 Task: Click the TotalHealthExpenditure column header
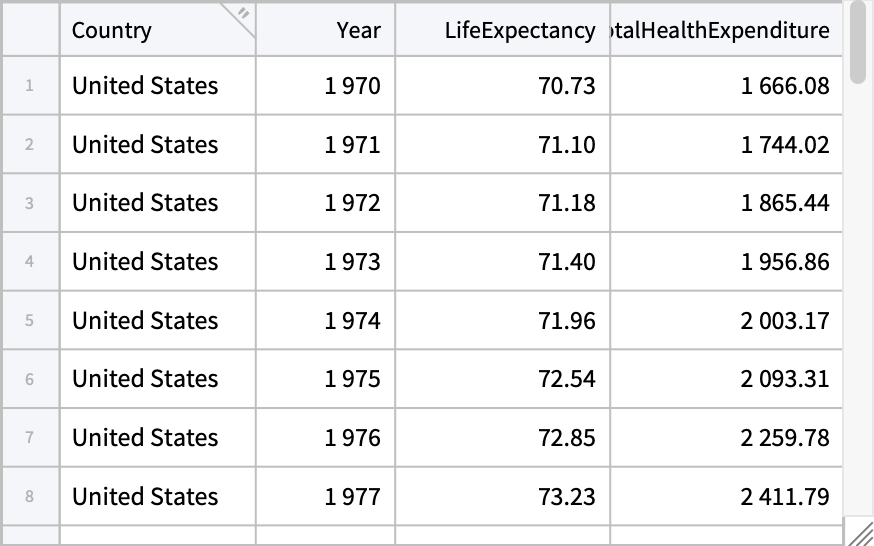click(x=726, y=30)
